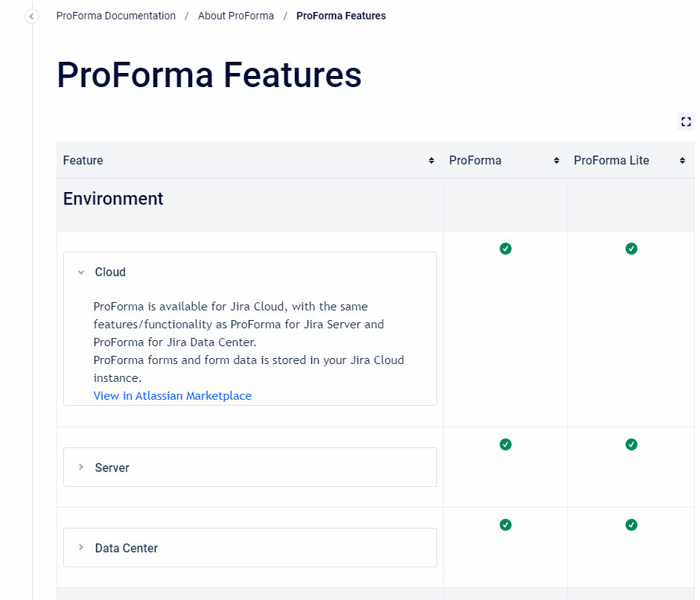This screenshot has height=600, width=700.
Task: Sort table by Feature column arrows
Action: [431, 160]
